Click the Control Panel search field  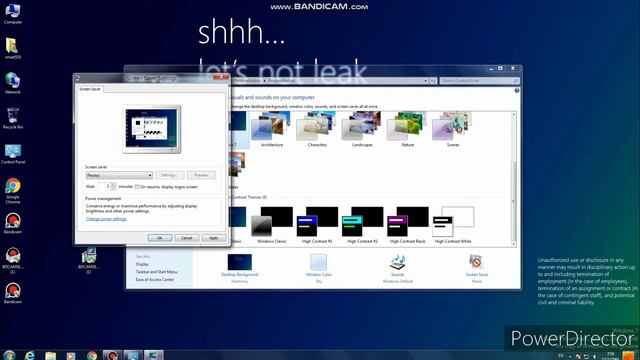tap(480, 81)
